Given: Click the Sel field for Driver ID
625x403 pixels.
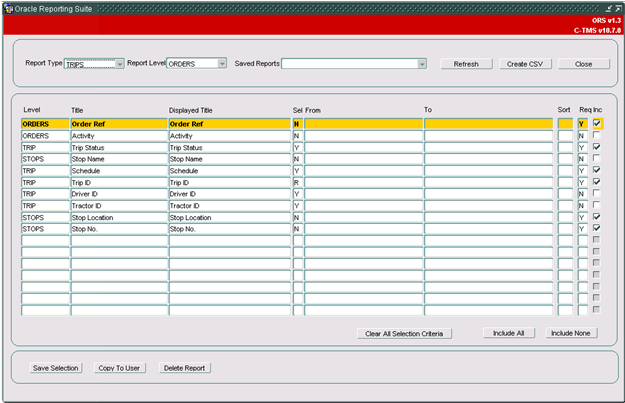Looking at the screenshot, I should click(x=297, y=194).
